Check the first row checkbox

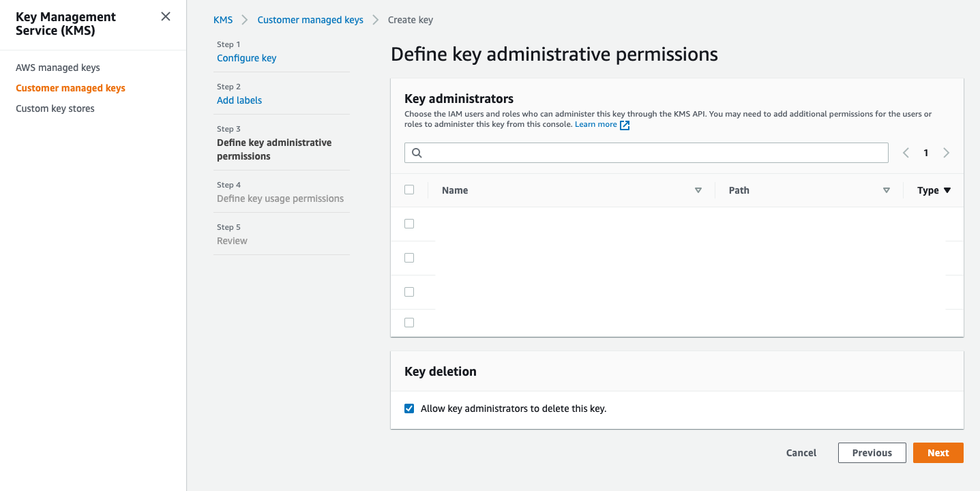409,224
